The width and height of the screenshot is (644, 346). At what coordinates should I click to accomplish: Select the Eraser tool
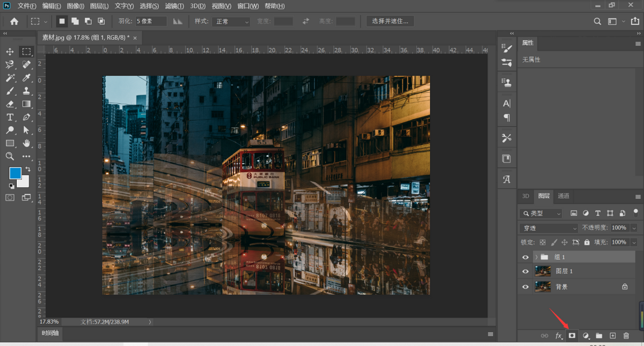click(x=10, y=104)
